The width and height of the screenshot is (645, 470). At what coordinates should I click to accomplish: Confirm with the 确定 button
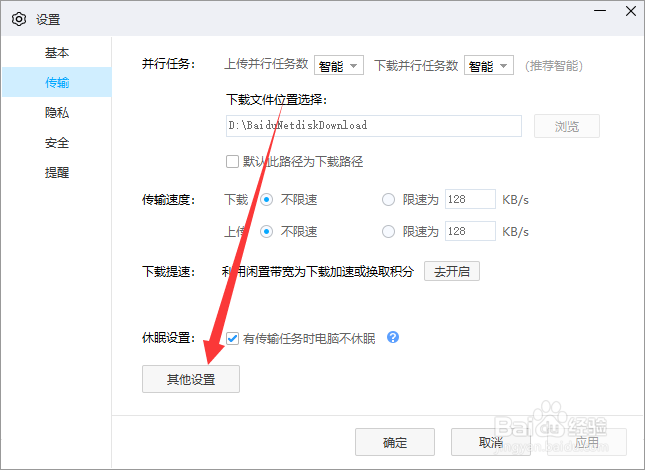point(395,442)
